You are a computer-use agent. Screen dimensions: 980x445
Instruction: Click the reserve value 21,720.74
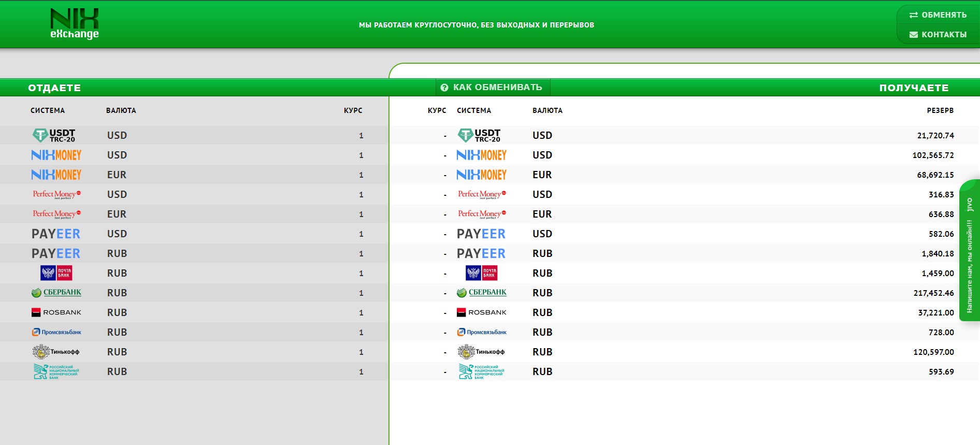click(935, 136)
